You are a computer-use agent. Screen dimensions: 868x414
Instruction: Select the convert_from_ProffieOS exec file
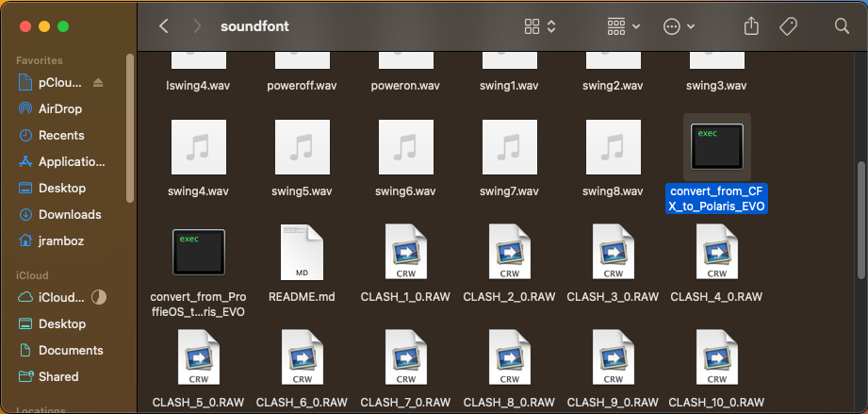coord(198,252)
